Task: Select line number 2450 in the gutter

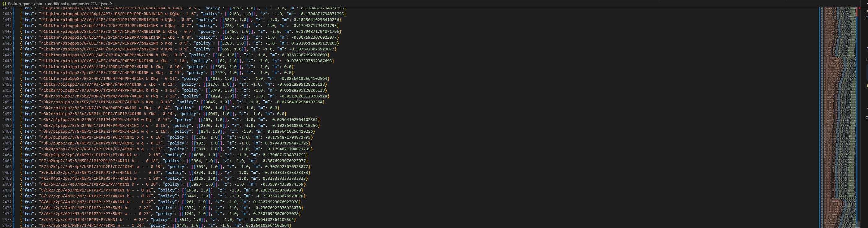Action: coord(7,73)
